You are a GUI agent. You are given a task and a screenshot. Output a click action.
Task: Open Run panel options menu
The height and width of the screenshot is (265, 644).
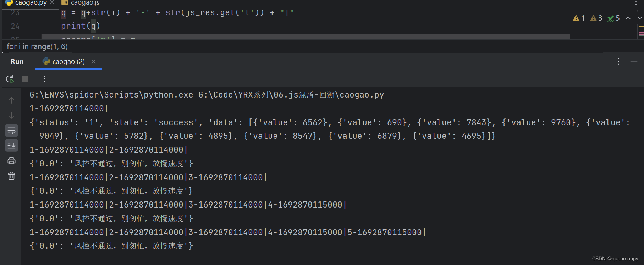coord(618,61)
